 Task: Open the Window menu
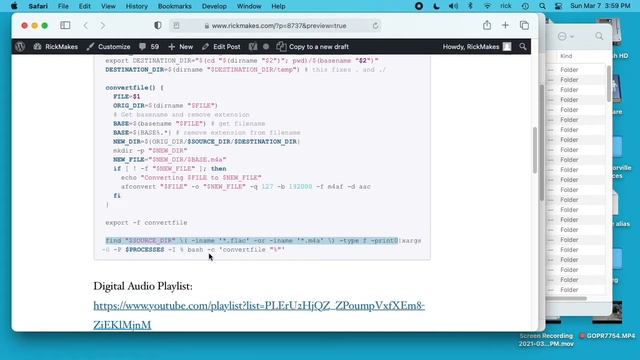[249, 6]
